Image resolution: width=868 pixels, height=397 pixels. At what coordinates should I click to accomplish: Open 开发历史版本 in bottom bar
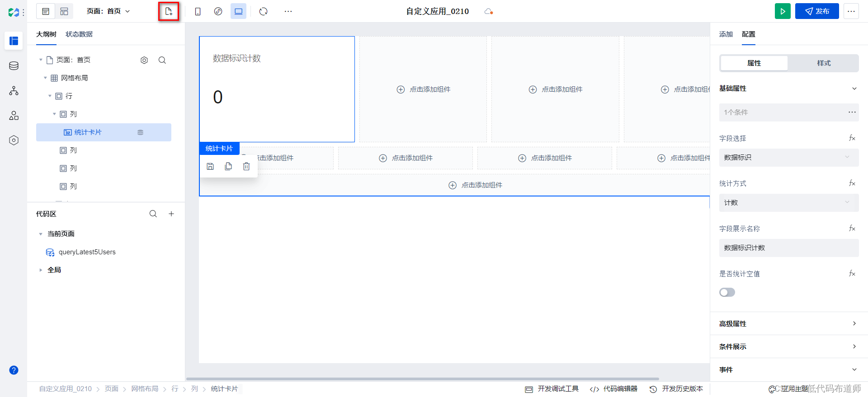(x=676, y=389)
